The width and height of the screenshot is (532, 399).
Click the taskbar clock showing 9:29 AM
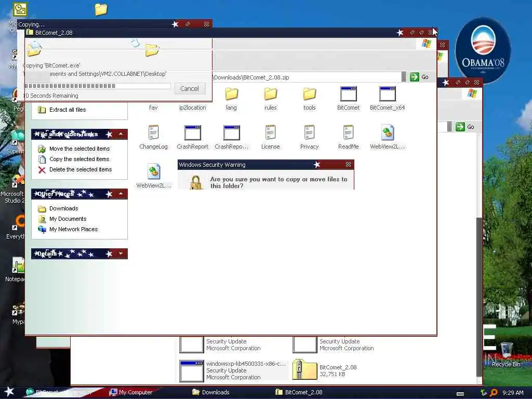tap(513, 393)
